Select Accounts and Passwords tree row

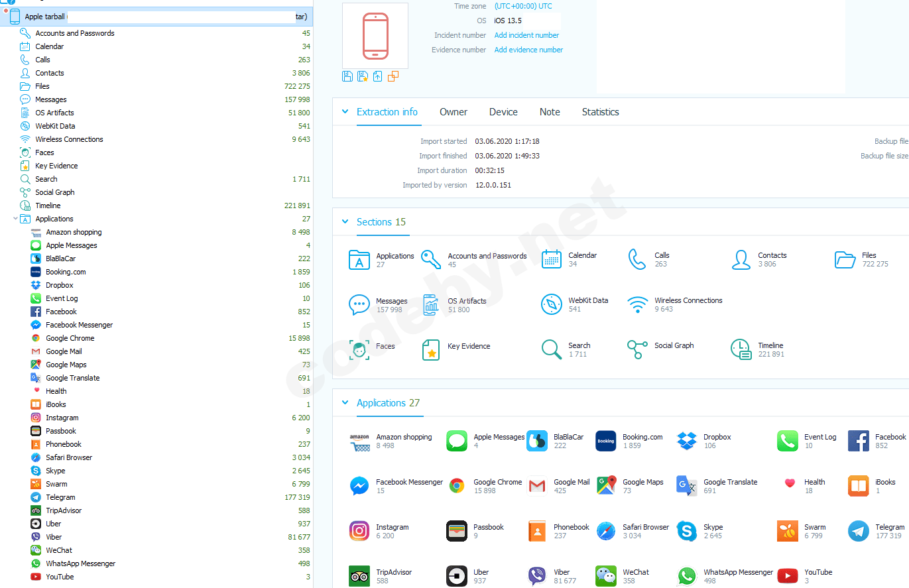coord(156,33)
